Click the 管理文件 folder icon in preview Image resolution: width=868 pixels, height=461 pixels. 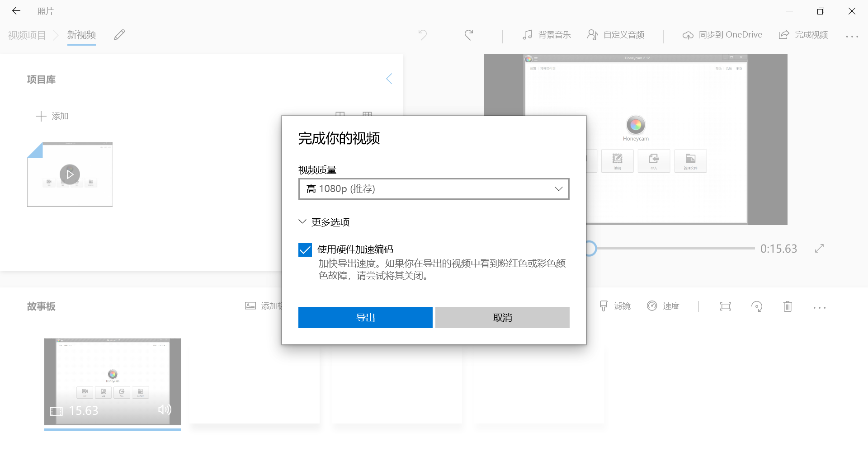click(x=690, y=161)
